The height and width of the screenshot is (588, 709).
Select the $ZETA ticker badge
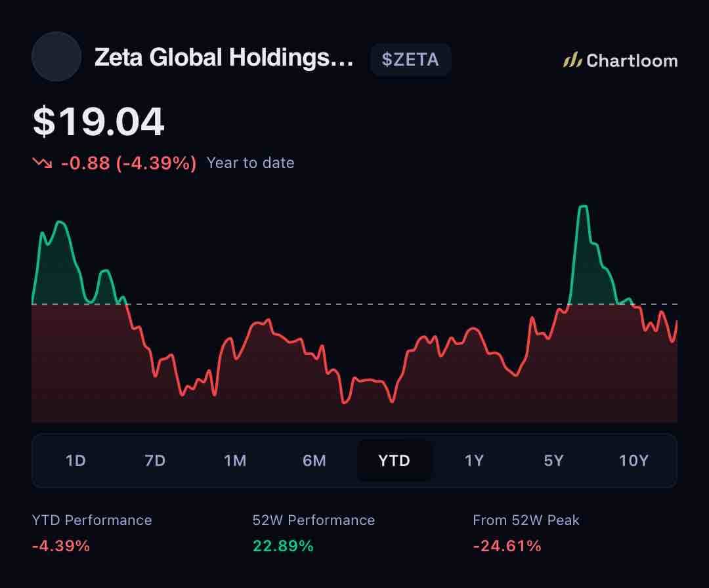point(410,59)
